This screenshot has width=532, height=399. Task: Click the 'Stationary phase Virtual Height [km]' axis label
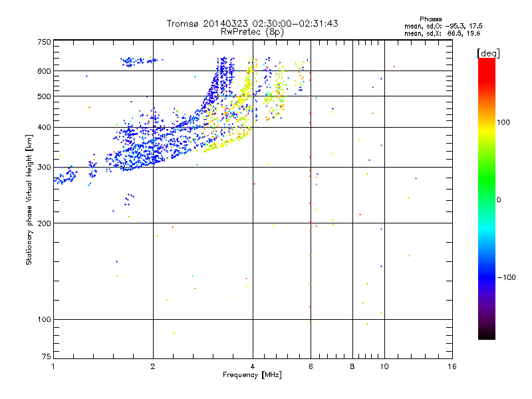[29, 199]
